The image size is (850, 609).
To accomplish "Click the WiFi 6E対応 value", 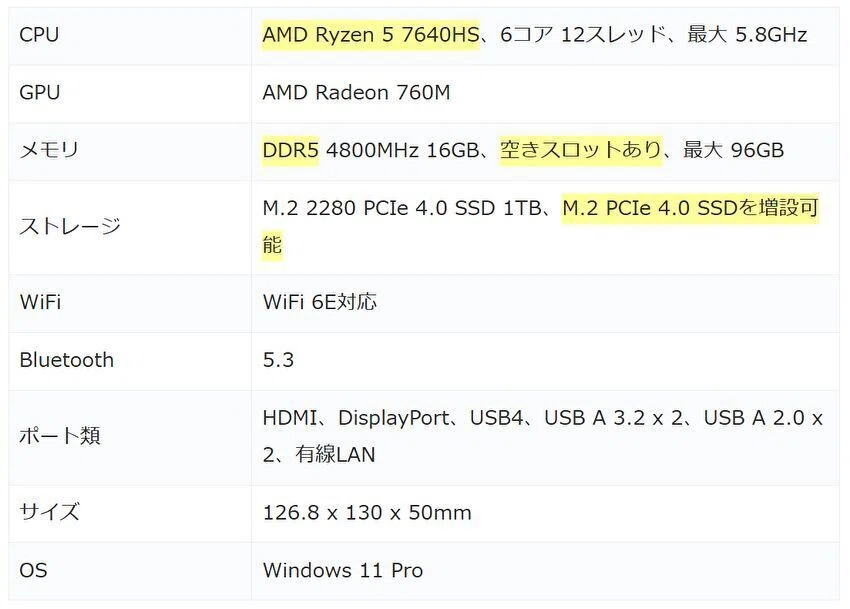I will point(319,303).
